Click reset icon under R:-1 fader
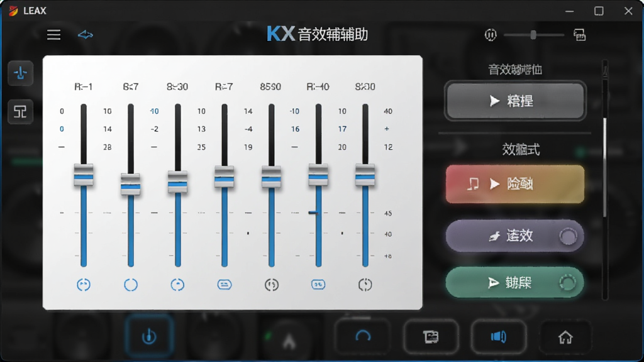The width and height of the screenshot is (644, 362). 84,285
